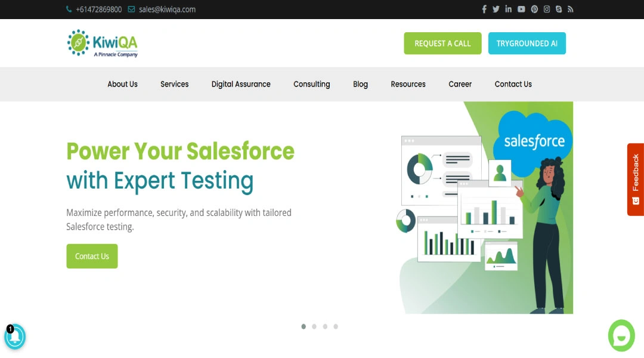Open the Digital Assurance menu
Viewport: 644px width, 358px height.
(x=241, y=84)
